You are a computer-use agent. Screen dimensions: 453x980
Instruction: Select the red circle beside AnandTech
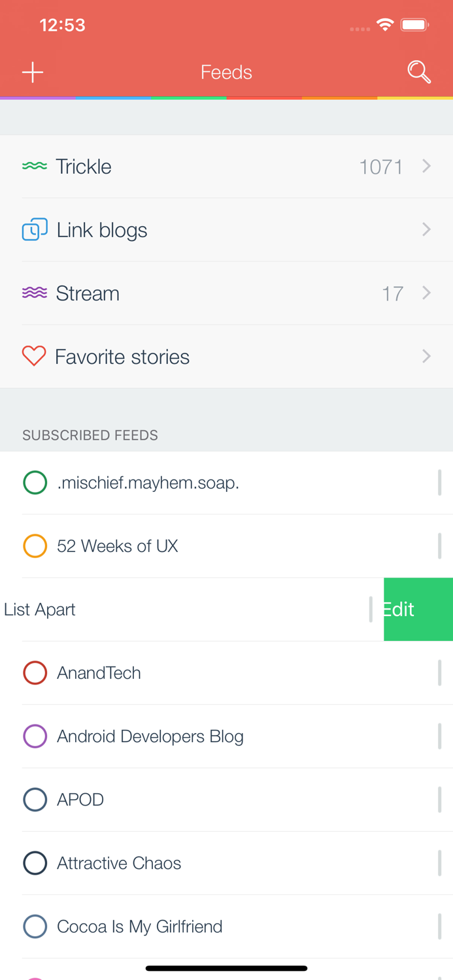[35, 673]
